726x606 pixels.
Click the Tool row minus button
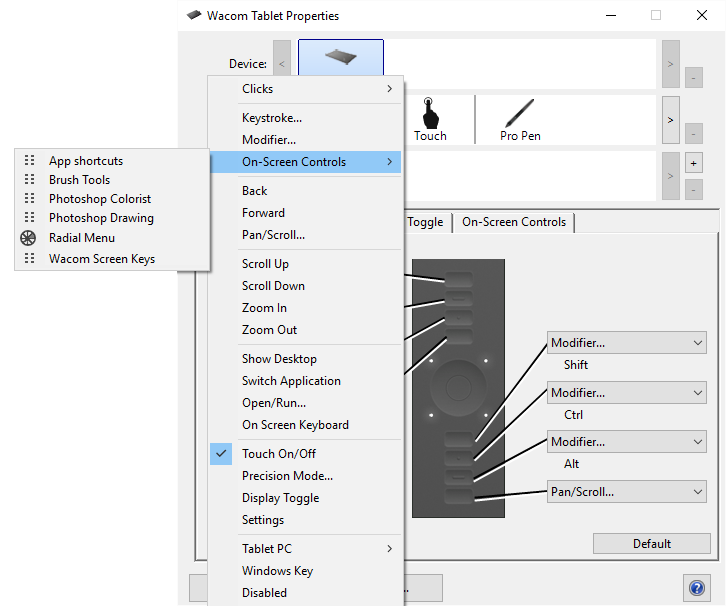pos(694,134)
